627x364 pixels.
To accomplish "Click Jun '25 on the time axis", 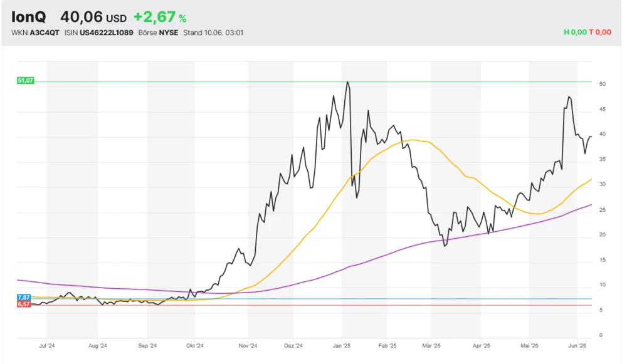I will click(577, 345).
